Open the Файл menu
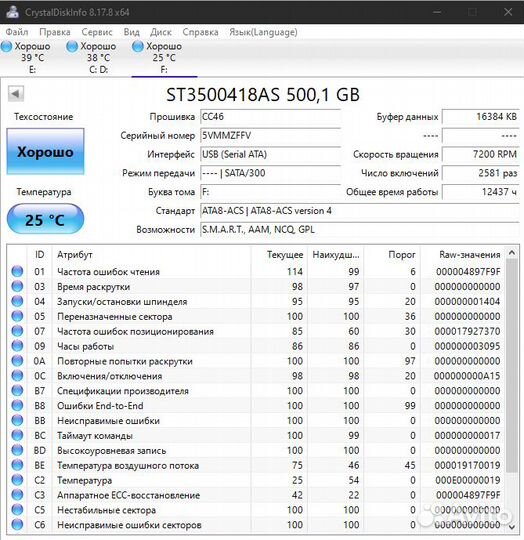This screenshot has height=540, width=524. tap(17, 32)
